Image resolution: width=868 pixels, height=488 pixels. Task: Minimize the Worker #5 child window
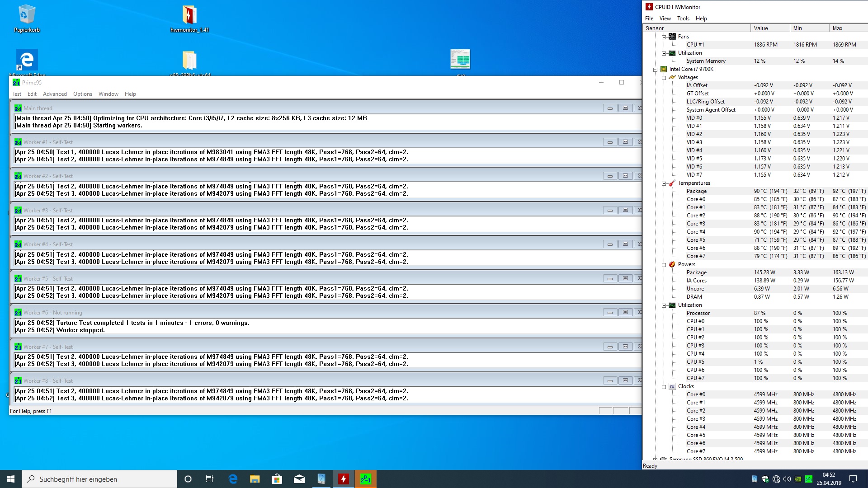pyautogui.click(x=610, y=278)
